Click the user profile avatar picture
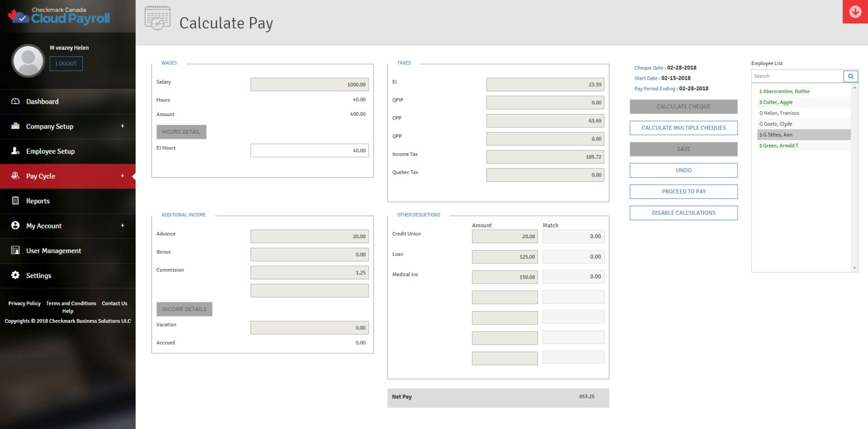 28,61
